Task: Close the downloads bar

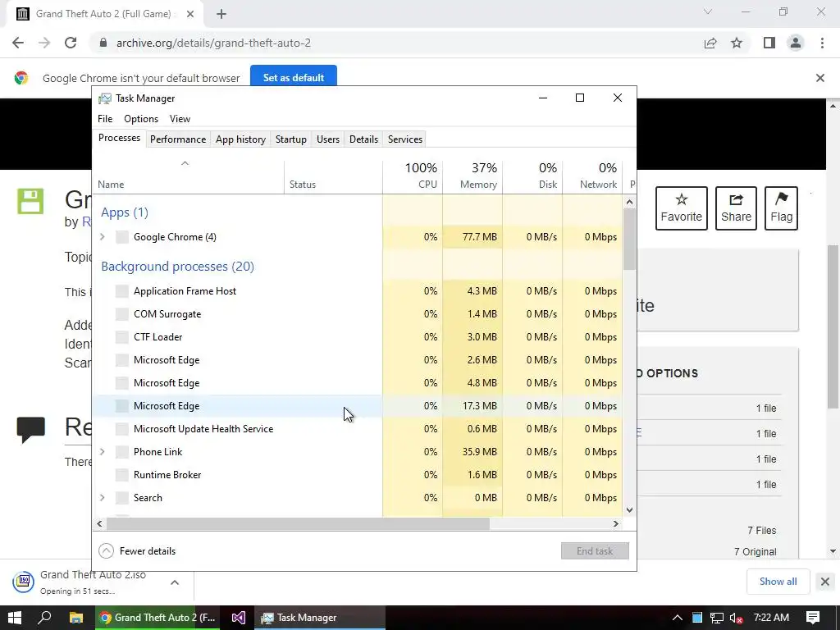Action: [x=825, y=582]
